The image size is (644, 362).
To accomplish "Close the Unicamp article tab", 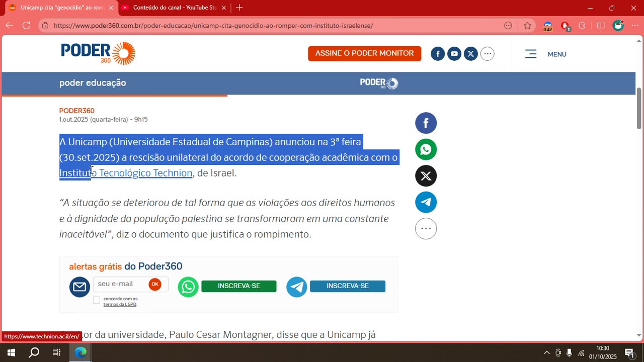I will click(111, 8).
